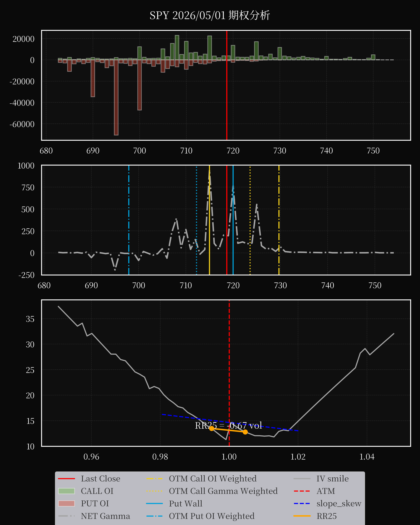Screen dimensions: 420x525
Task: Click the chart title 'SPY 2026/05/01 期权分析'
Action: 210,15
